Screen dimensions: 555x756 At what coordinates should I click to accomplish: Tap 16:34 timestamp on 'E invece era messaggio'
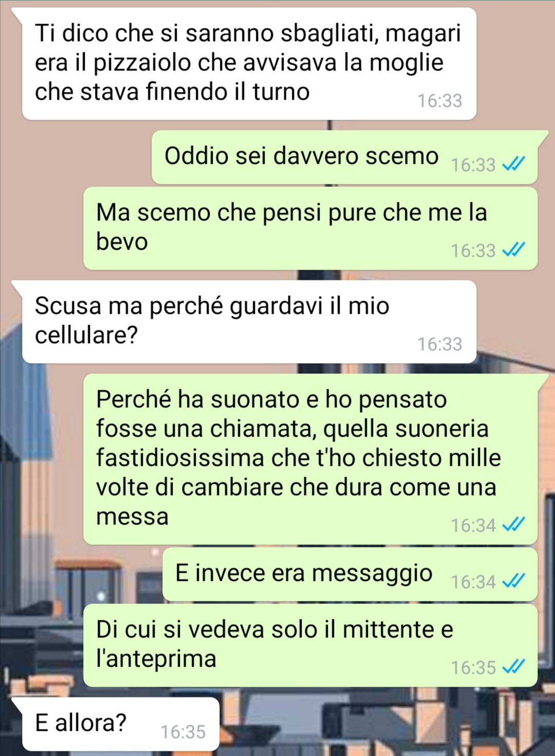pos(473,581)
